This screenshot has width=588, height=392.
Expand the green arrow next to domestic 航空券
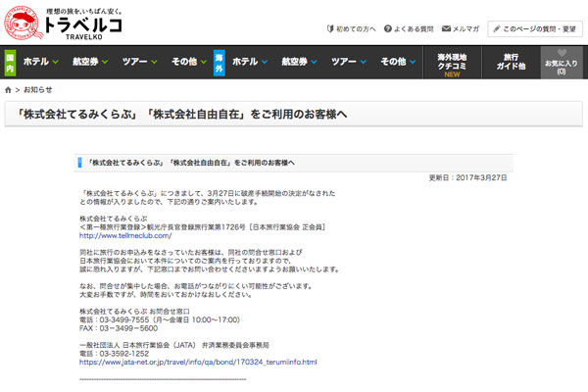[105, 62]
